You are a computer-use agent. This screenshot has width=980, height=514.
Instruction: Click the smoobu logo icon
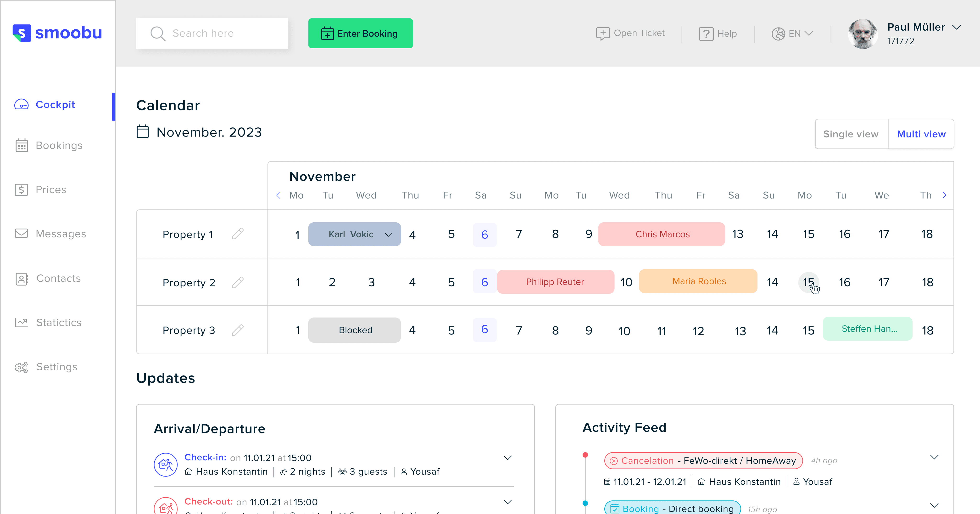coord(22,33)
